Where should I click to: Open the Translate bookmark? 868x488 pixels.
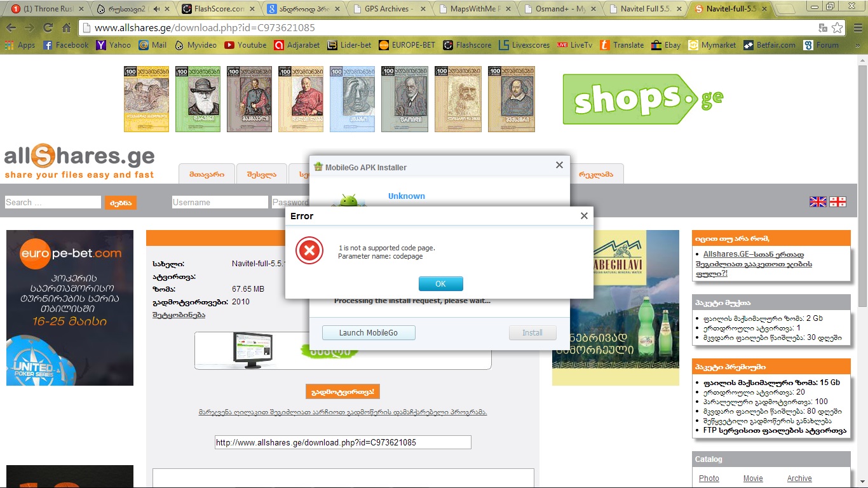[x=621, y=45]
